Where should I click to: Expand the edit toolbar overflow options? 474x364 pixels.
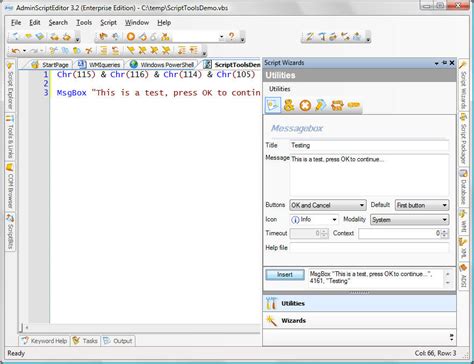click(204, 52)
